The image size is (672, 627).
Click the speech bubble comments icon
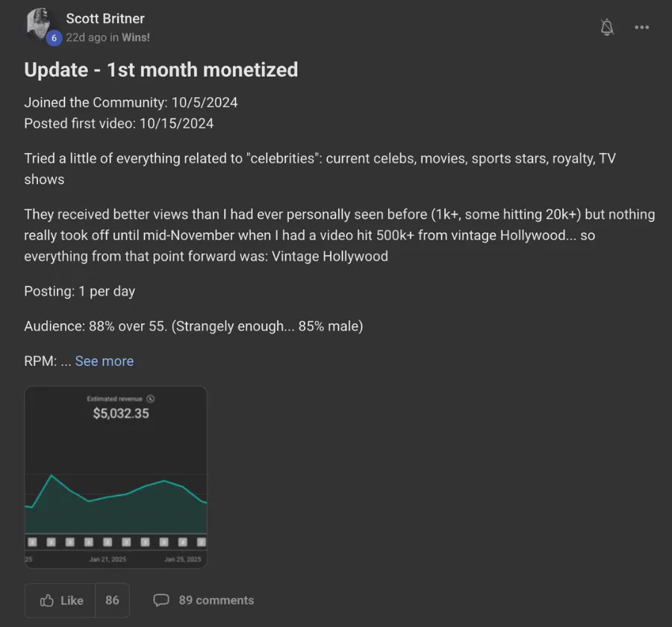click(x=161, y=600)
